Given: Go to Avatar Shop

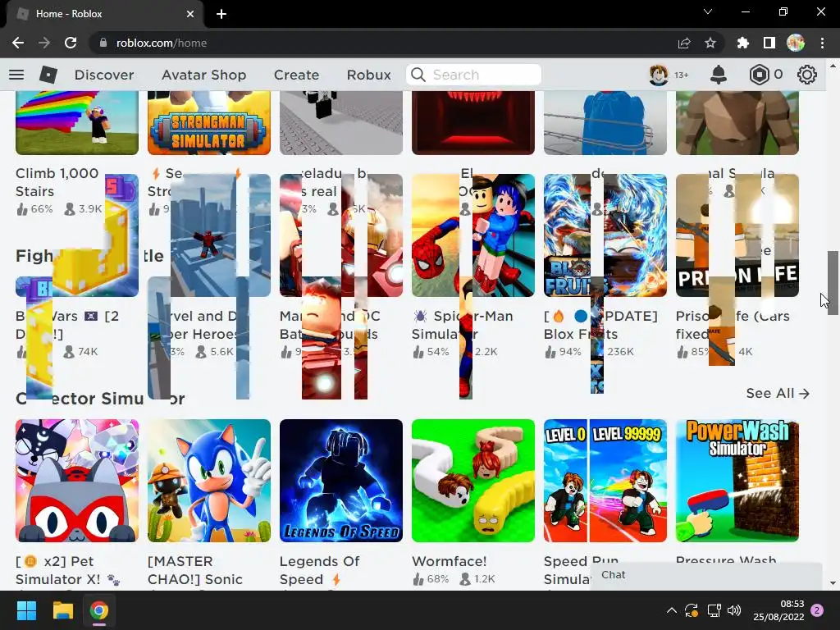Looking at the screenshot, I should tap(203, 75).
